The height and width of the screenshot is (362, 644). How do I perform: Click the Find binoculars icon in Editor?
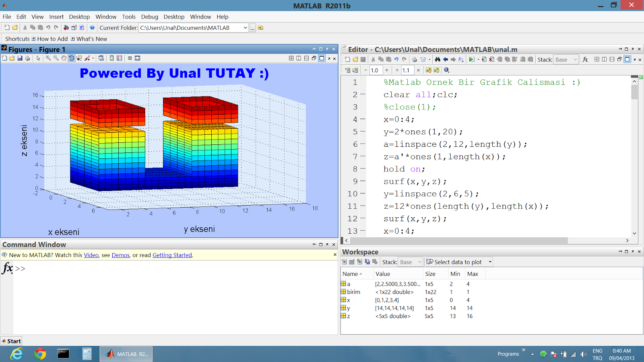pos(438,60)
